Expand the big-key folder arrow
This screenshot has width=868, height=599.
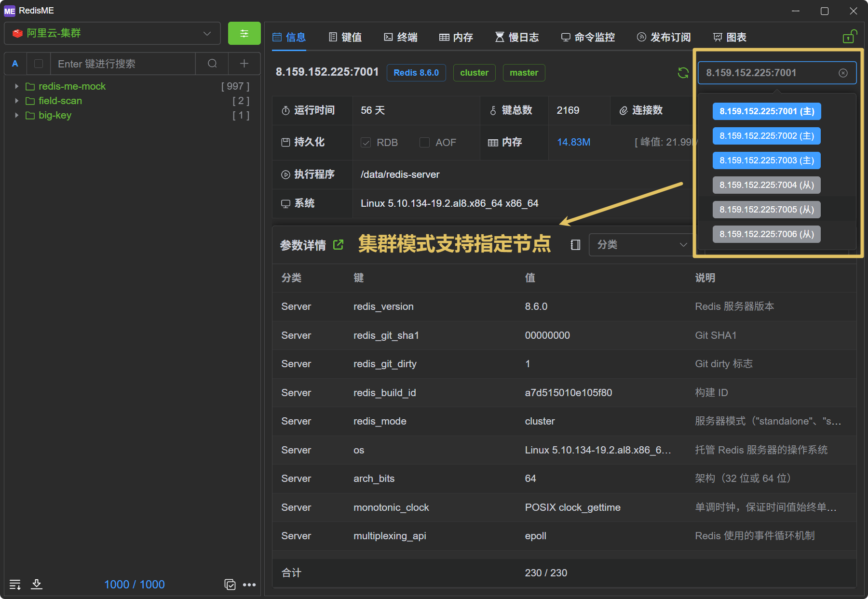(16, 115)
